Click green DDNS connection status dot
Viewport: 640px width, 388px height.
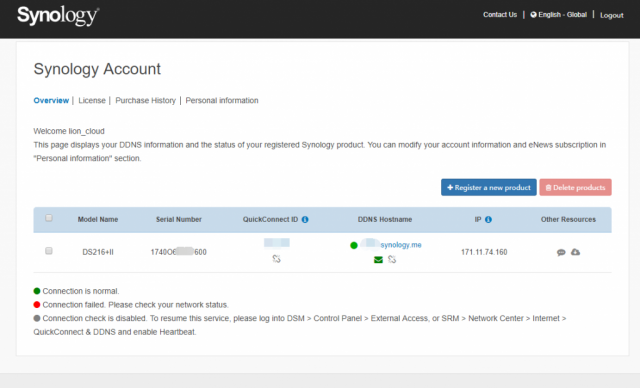pyautogui.click(x=354, y=245)
